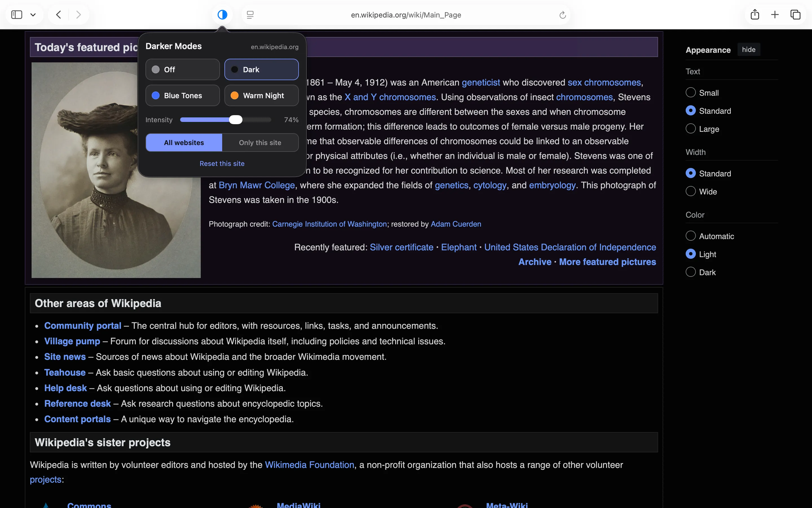Open More featured pictures link
This screenshot has height=508, width=812.
pyautogui.click(x=607, y=262)
